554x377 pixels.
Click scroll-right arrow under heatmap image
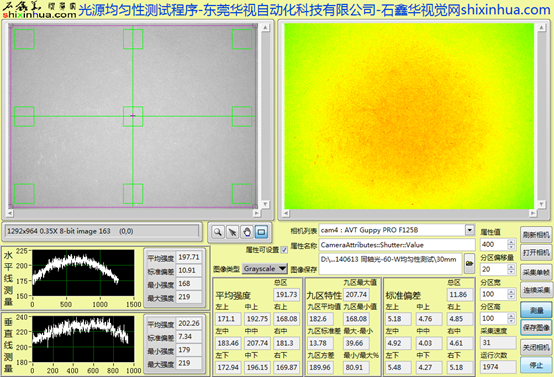(x=533, y=213)
